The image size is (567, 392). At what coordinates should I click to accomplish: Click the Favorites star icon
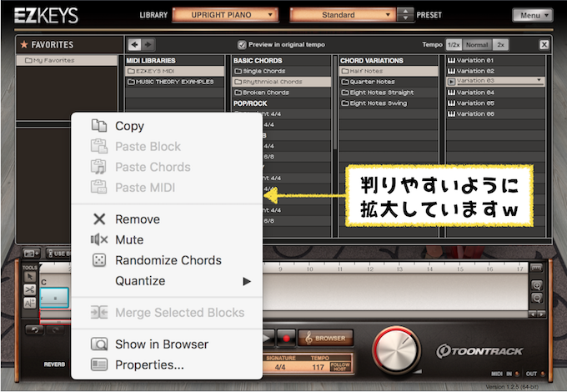[x=24, y=44]
